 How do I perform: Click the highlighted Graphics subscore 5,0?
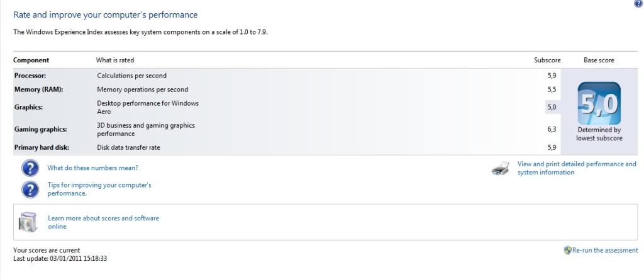point(552,108)
